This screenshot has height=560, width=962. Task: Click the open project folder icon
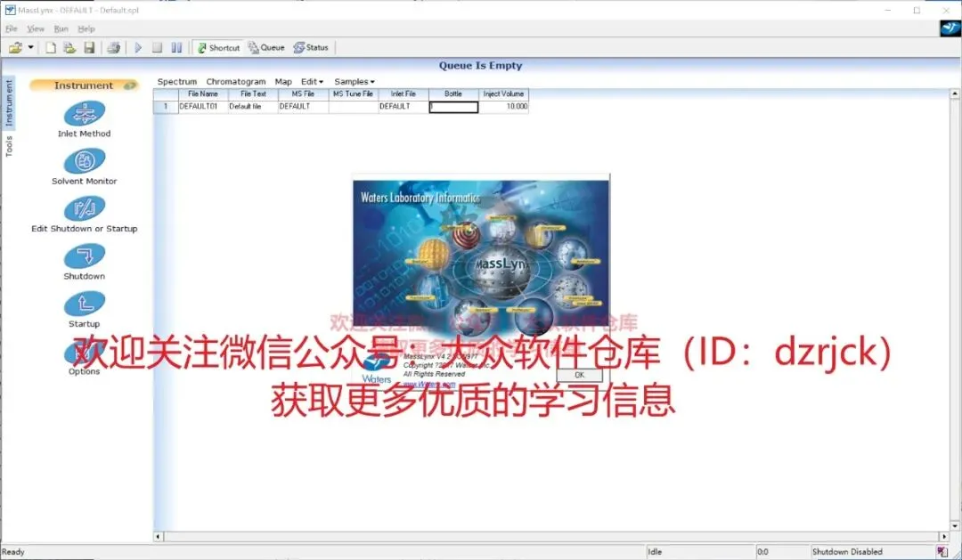15,47
